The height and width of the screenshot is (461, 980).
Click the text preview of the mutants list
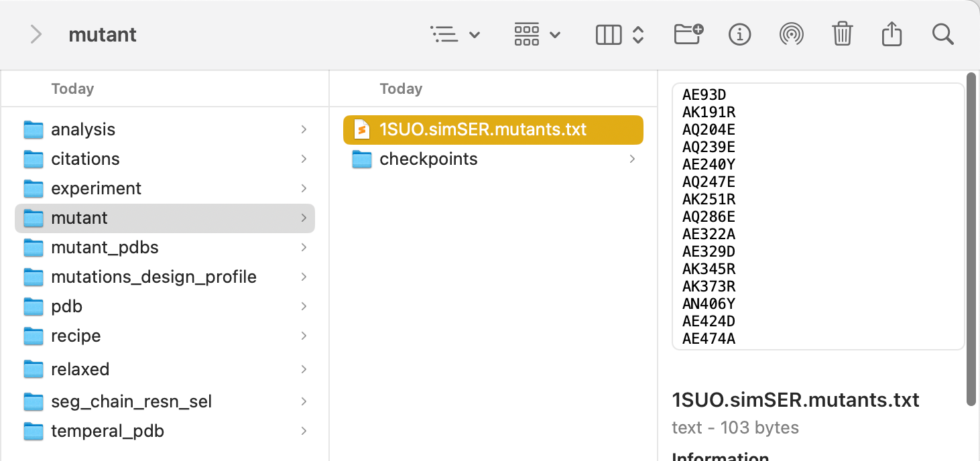818,216
